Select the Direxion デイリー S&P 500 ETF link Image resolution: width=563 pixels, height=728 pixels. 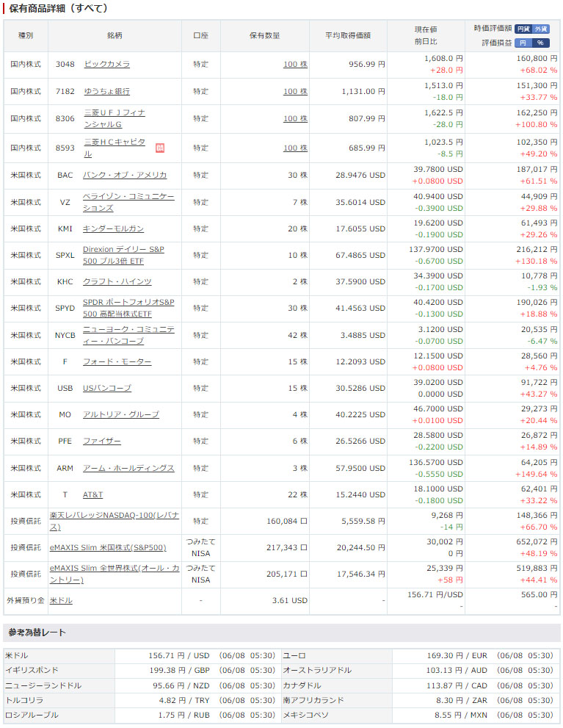[123, 255]
